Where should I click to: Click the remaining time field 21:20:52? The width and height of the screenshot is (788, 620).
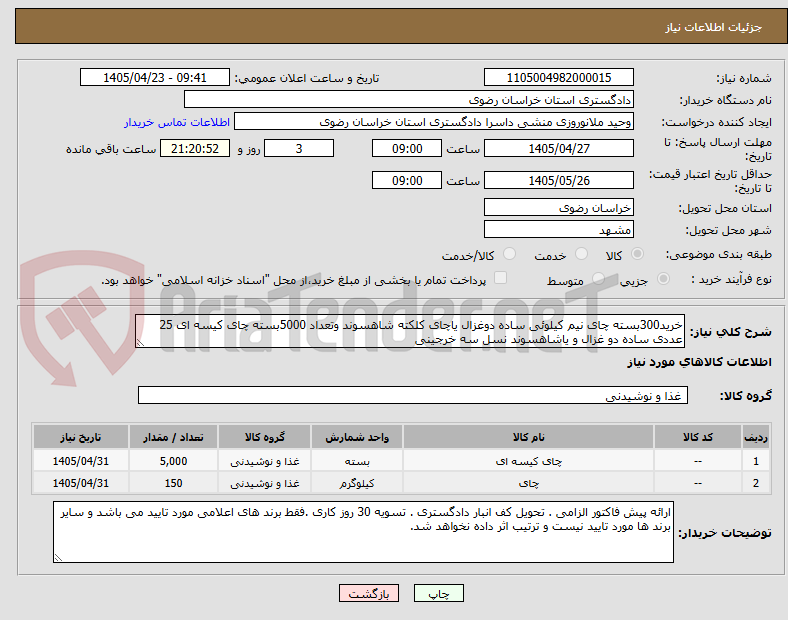coord(195,148)
